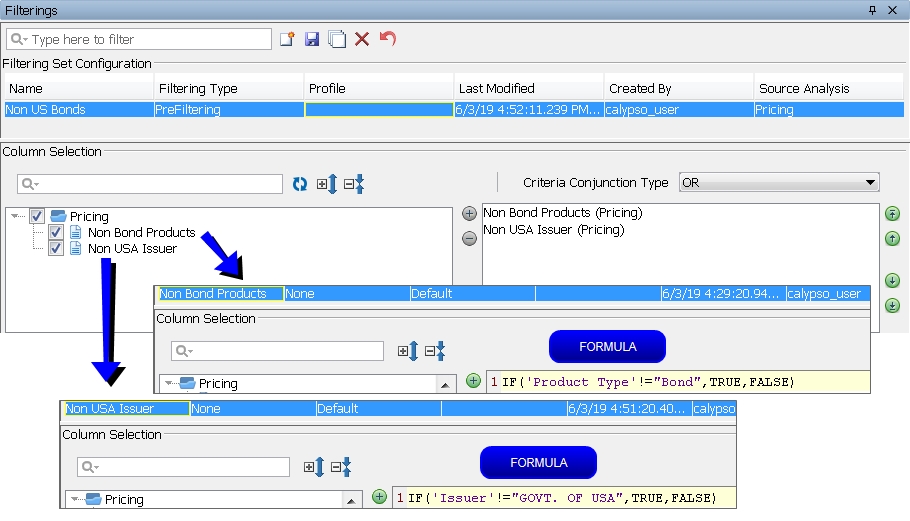Collapse all nodes in main Column Selection tree
910x521 pixels.
click(354, 184)
